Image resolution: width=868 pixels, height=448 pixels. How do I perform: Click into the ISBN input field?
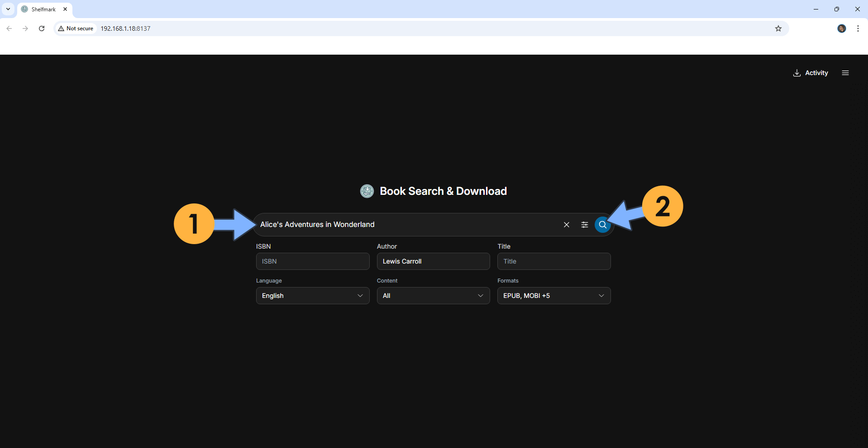tap(312, 261)
